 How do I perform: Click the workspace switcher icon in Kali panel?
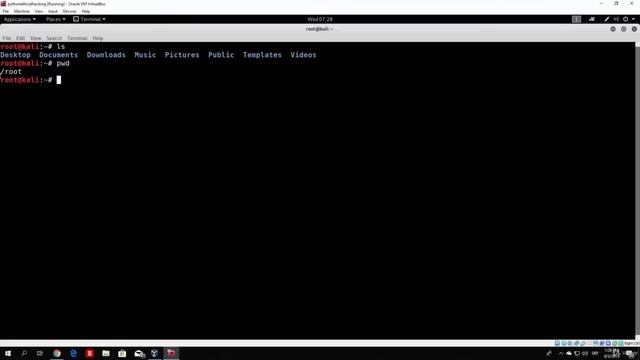point(576,19)
